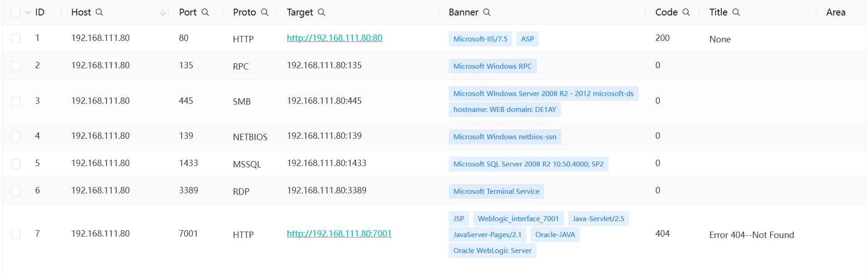Viewport: 868px width, 273px height.
Task: Click the Microsoft-IIS/7.5 banner tag
Action: click(480, 39)
